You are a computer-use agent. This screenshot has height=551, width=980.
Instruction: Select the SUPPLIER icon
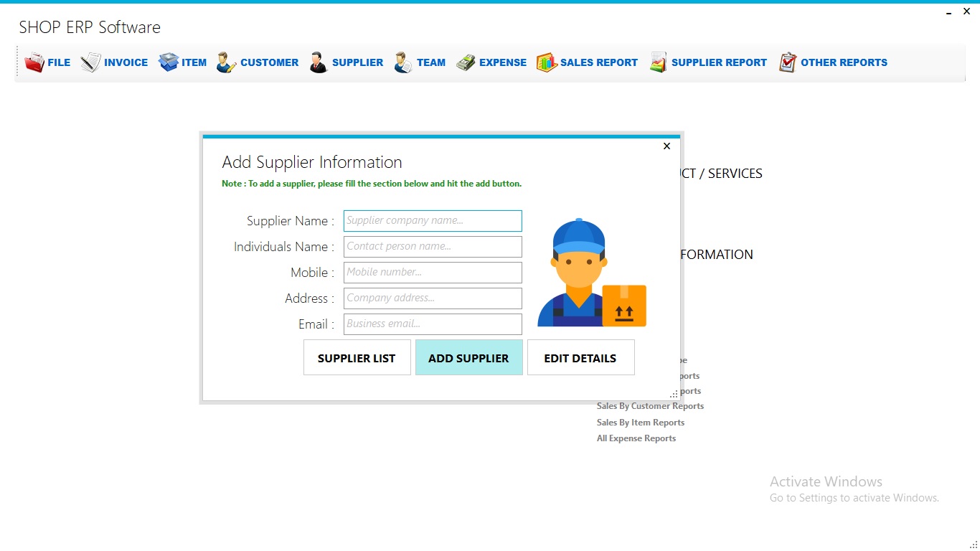click(x=318, y=62)
